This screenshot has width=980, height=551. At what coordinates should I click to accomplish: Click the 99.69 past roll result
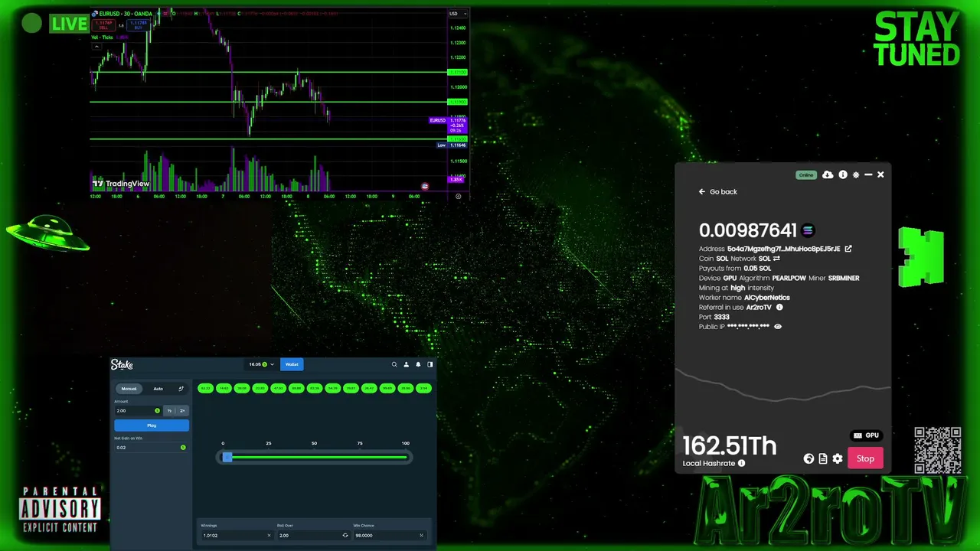pos(387,388)
